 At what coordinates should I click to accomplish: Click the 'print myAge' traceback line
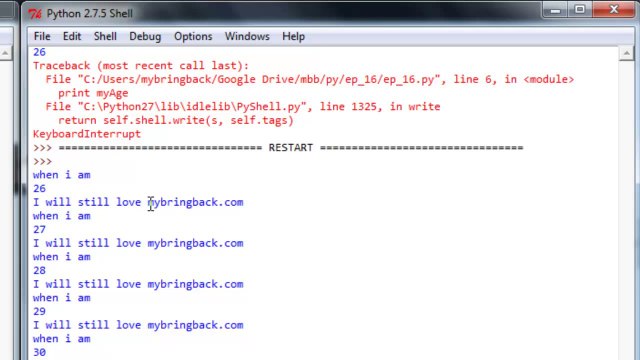coord(93,93)
